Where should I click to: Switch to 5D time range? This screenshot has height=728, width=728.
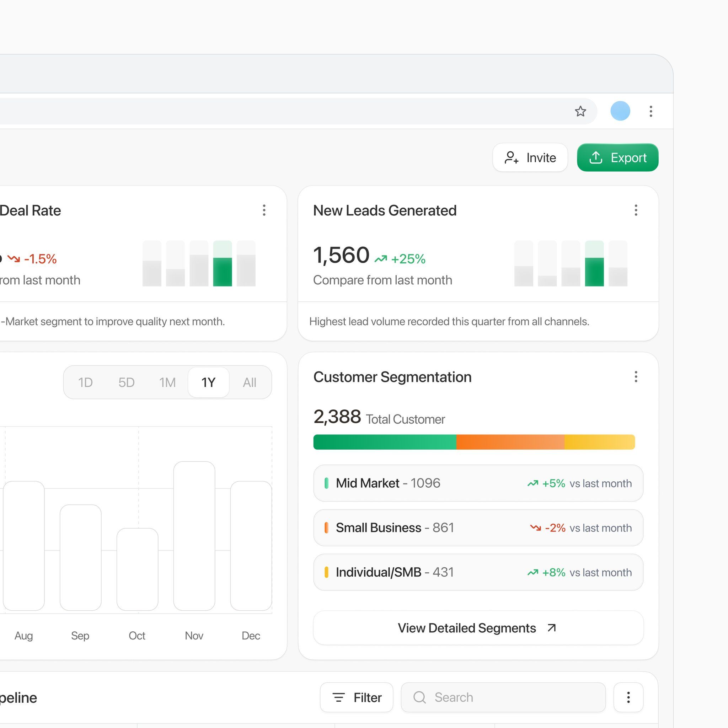click(x=127, y=382)
